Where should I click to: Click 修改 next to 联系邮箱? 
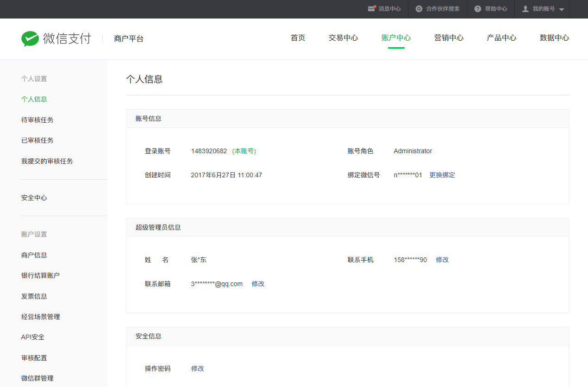[x=258, y=284]
